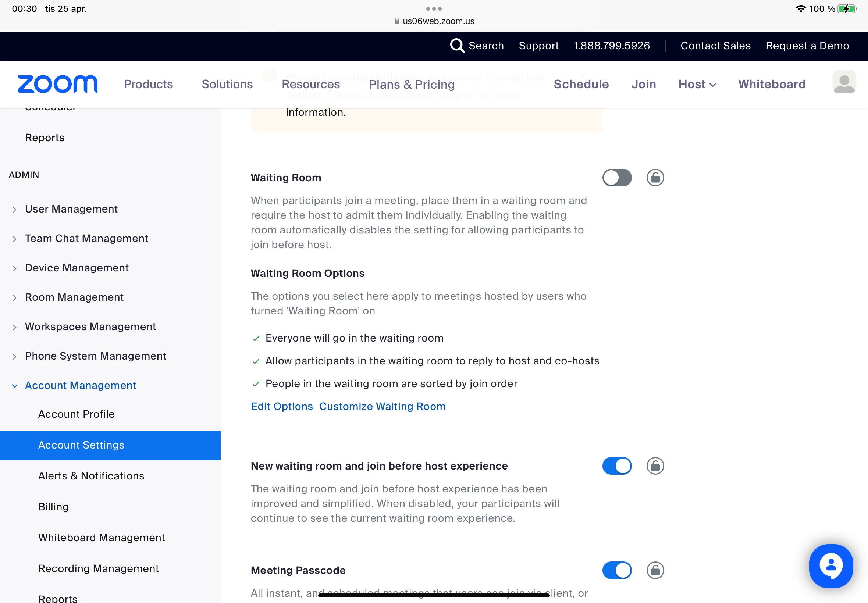Click the Schedule navigation link
The height and width of the screenshot is (603, 868).
click(x=581, y=84)
